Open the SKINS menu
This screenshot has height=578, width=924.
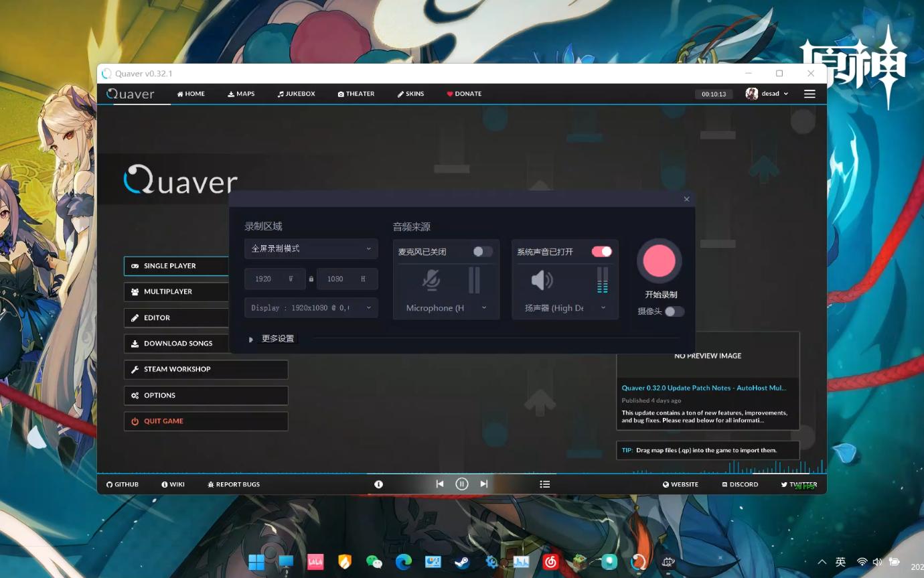coord(410,94)
